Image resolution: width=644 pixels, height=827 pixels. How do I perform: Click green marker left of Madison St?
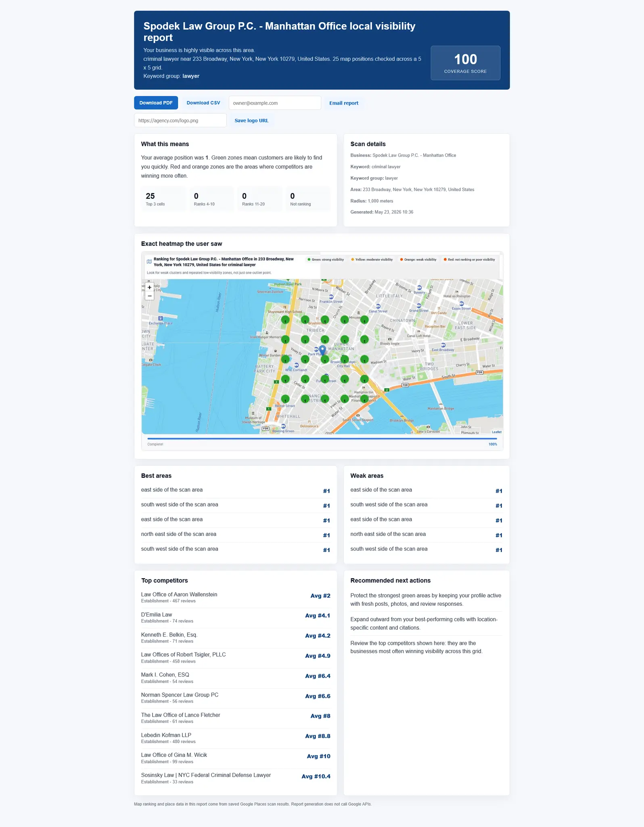coord(364,359)
